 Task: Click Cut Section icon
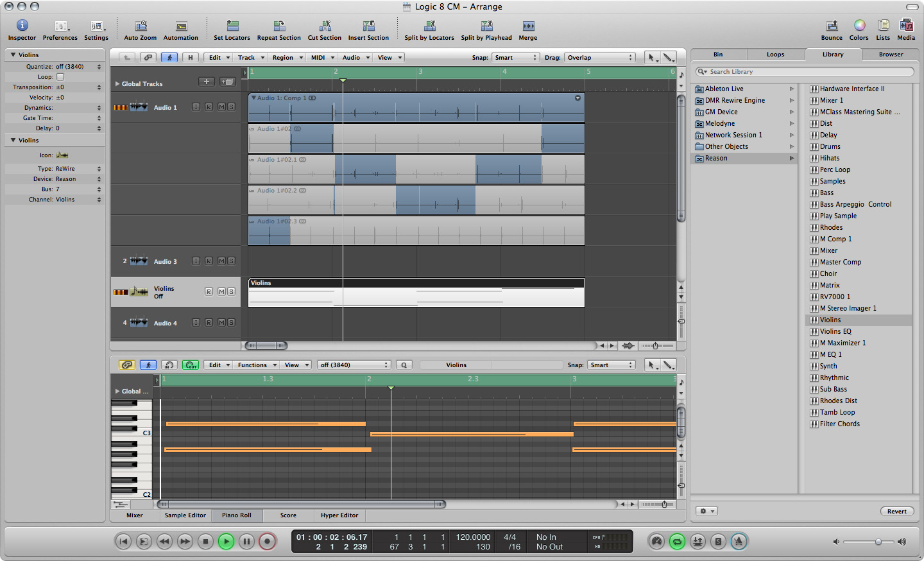(325, 26)
